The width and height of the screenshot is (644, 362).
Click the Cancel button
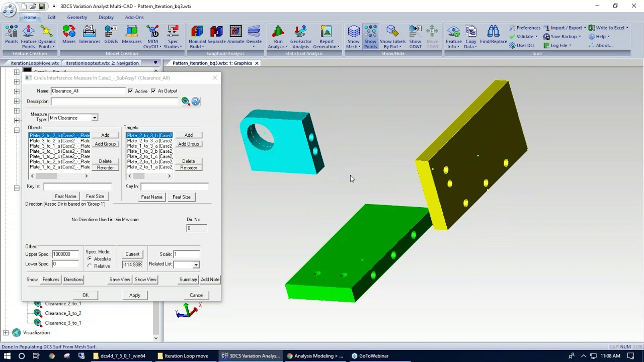(x=196, y=295)
